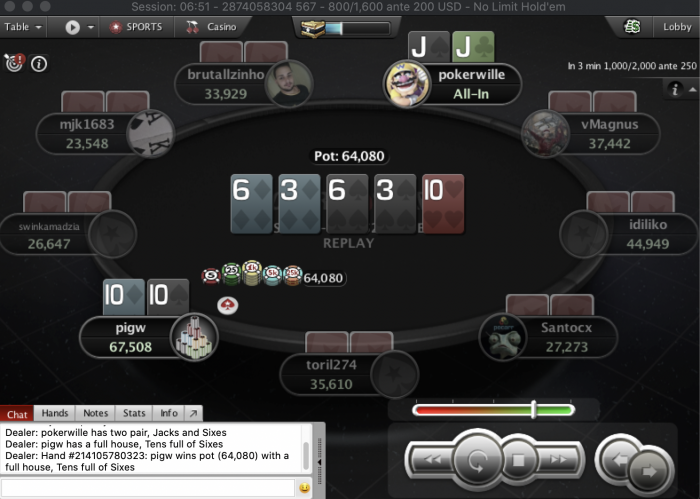
Task: Adjust the replay speed slider handle
Action: pos(533,410)
